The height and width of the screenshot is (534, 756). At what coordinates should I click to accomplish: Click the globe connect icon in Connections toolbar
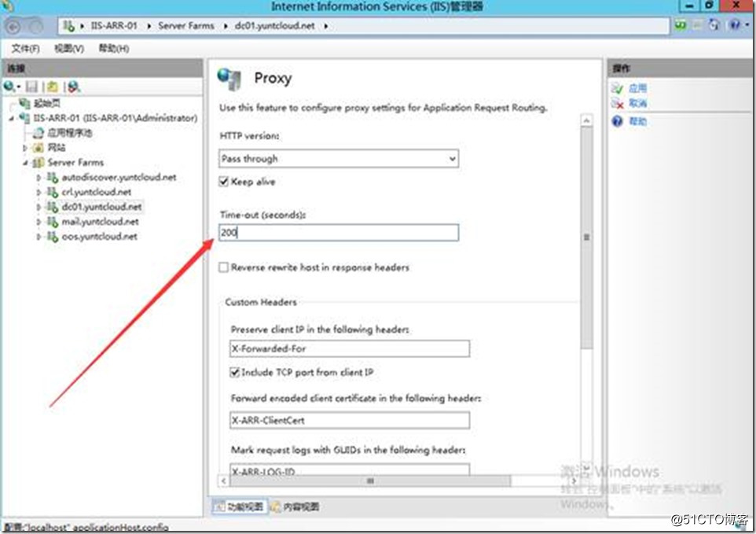click(x=9, y=87)
